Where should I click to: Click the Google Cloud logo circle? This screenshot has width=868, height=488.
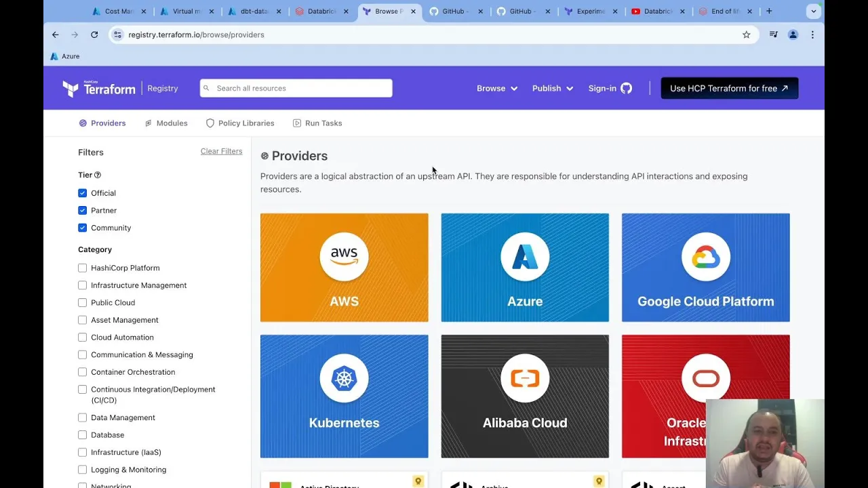point(706,256)
